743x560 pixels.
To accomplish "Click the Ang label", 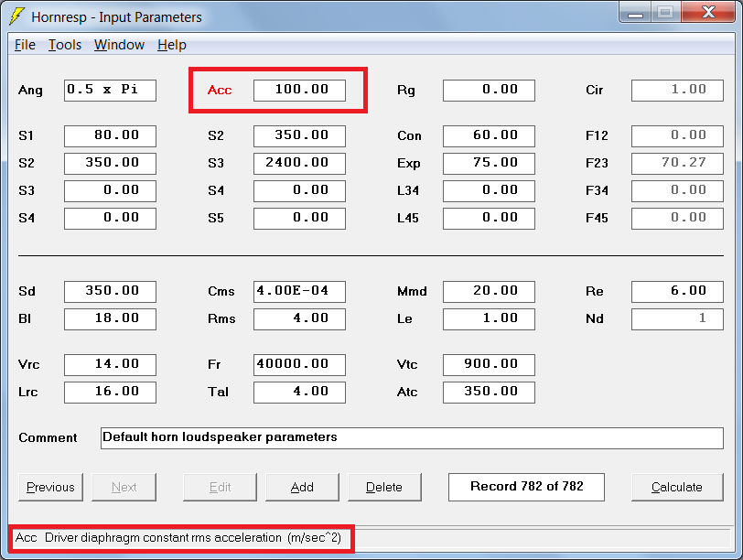I will 30,90.
